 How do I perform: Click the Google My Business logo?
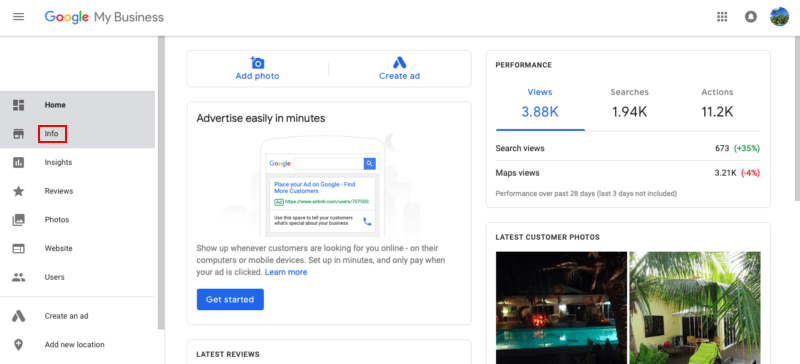click(104, 17)
